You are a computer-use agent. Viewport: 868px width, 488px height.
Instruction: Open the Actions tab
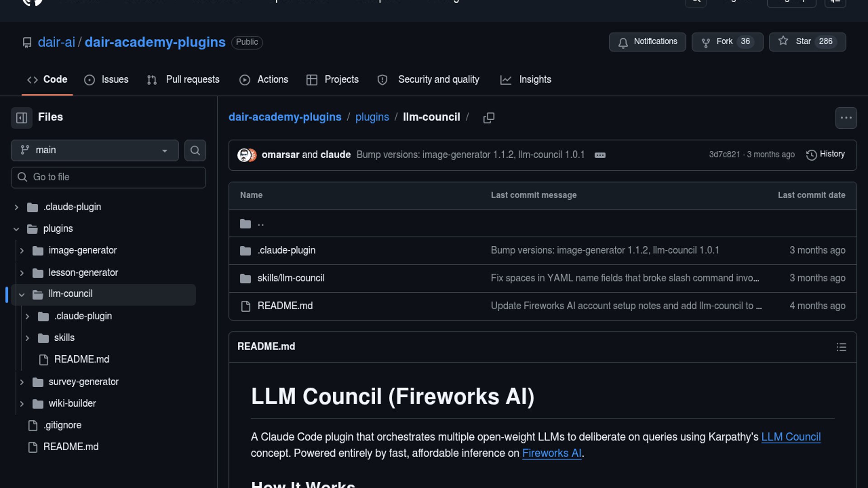point(264,80)
